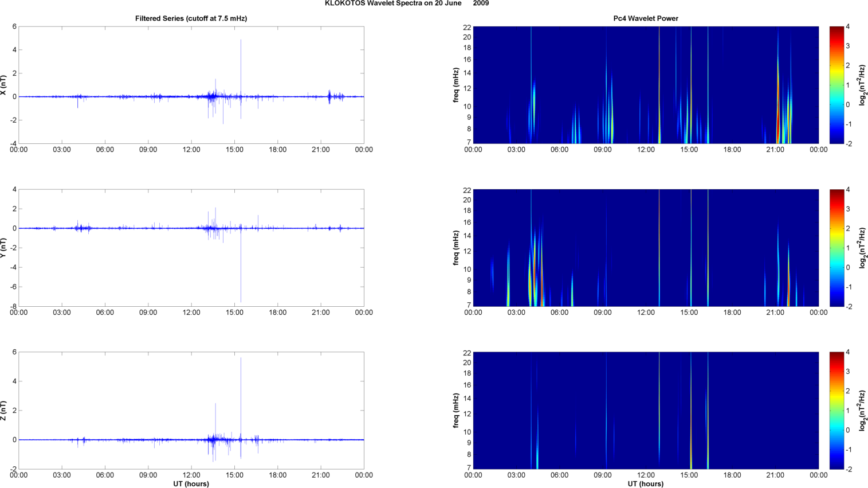868x488 pixels.
Task: Click the Z (nT) axis label
Action: pos(3,411)
